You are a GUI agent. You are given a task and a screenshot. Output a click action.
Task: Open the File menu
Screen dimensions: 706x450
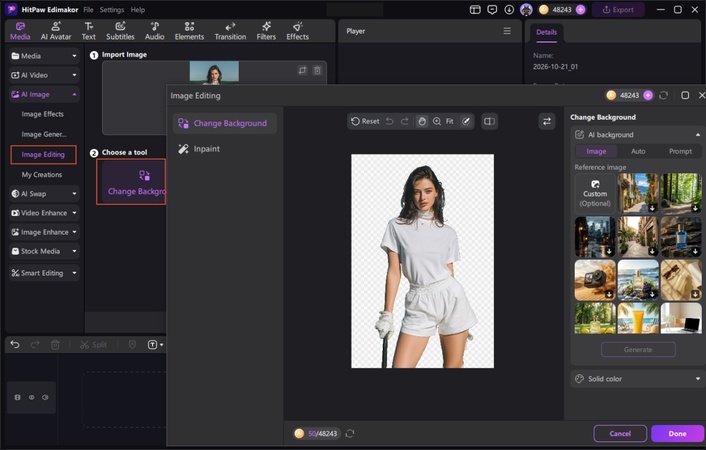pyautogui.click(x=88, y=9)
